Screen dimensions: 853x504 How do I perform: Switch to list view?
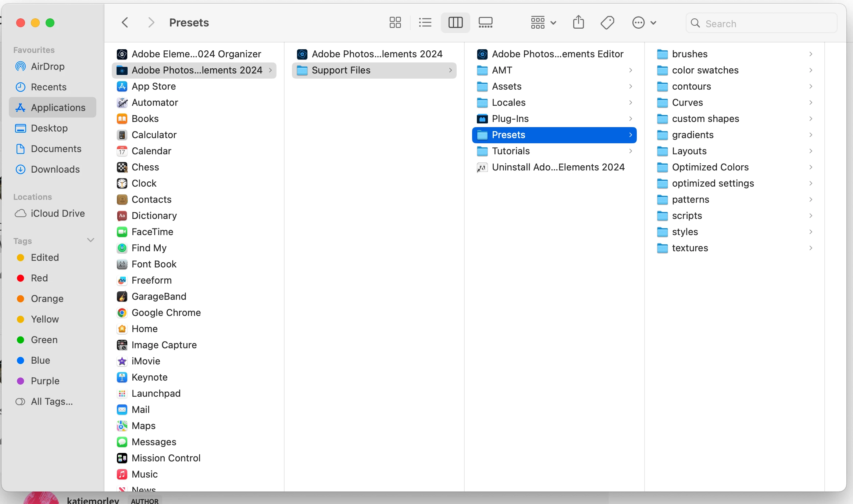point(425,23)
